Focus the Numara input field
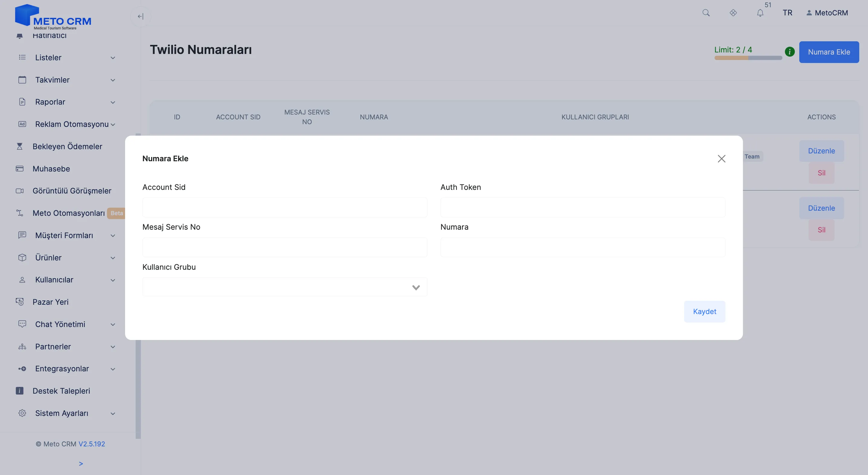This screenshot has height=475, width=868. pos(583,247)
